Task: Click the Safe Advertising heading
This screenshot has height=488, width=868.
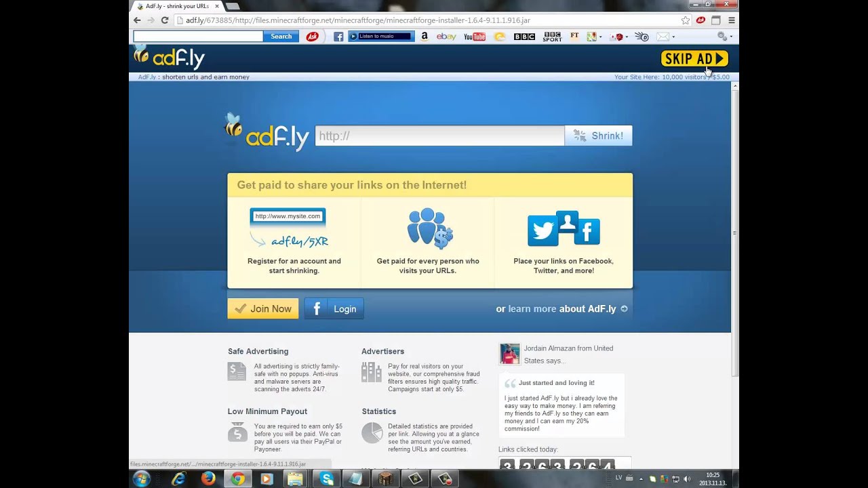Action: [258, 351]
